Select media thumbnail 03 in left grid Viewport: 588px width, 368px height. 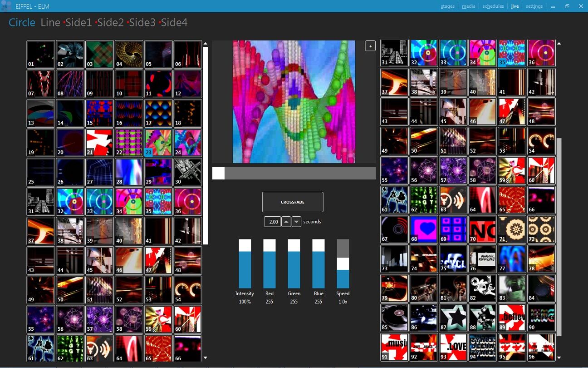point(100,55)
